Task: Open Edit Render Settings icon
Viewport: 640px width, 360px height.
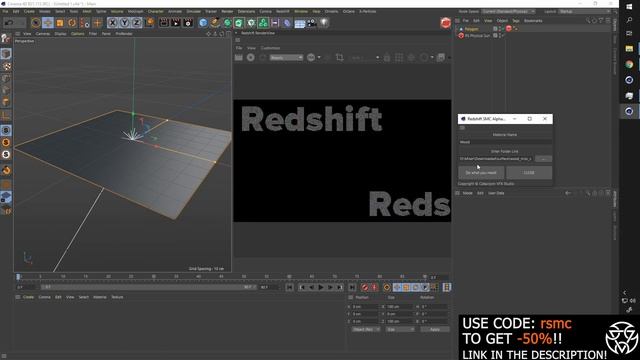Action: (188, 23)
